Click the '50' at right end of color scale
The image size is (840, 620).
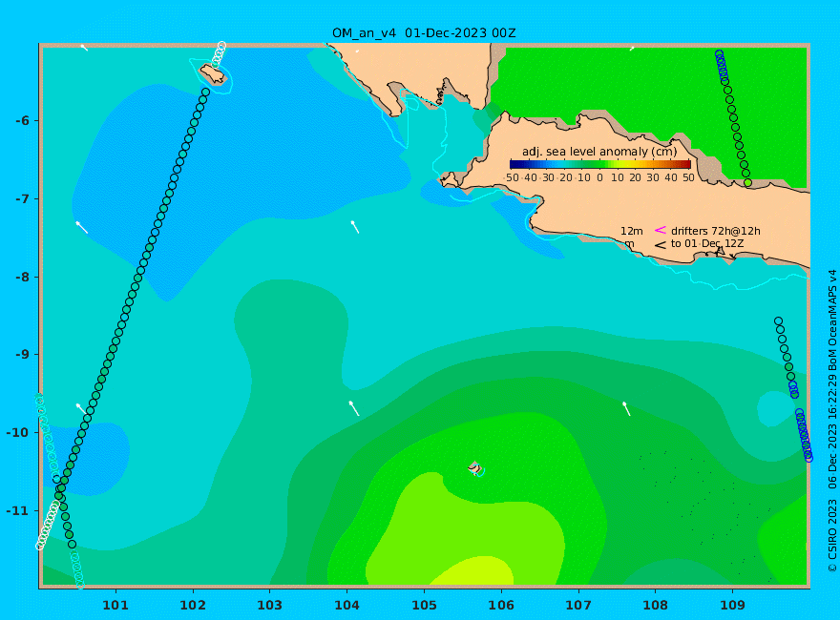tap(688, 177)
